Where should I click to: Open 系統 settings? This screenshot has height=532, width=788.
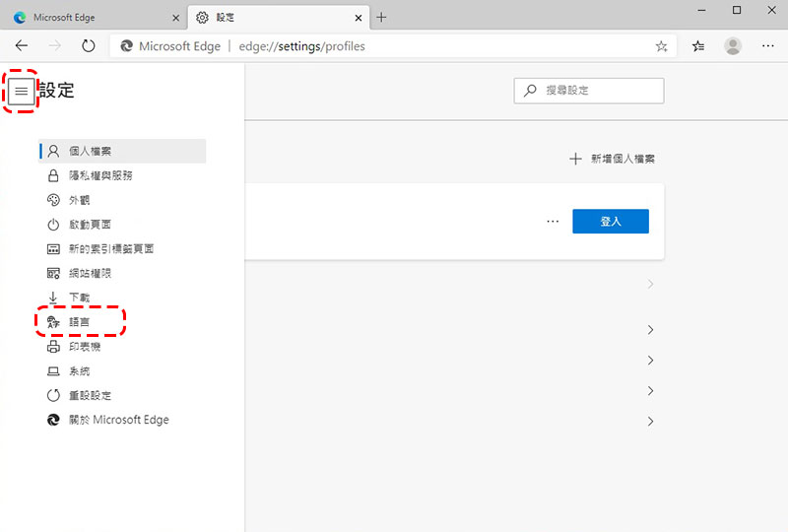tap(122, 371)
